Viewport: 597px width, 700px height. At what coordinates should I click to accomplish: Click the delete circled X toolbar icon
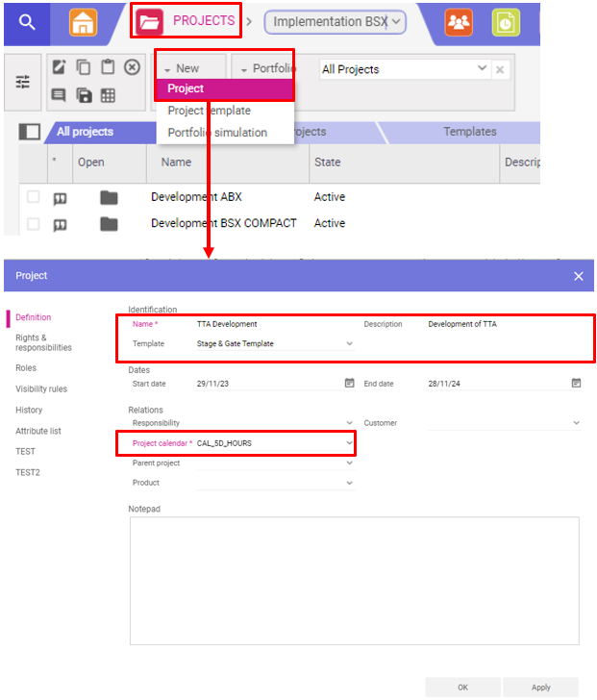[133, 67]
